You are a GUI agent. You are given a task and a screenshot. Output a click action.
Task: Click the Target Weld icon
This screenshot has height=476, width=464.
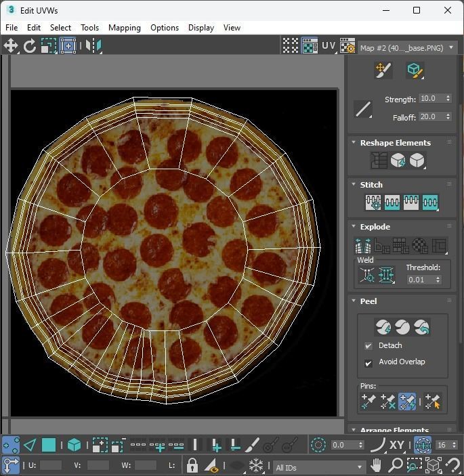click(x=367, y=275)
